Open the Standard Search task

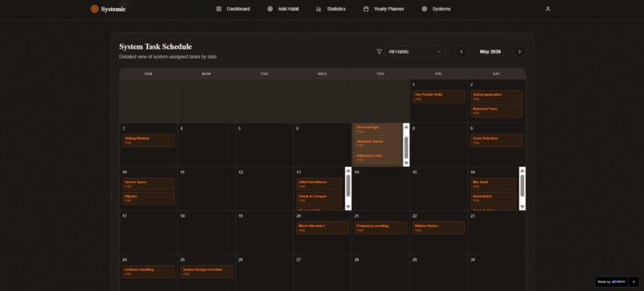point(377,143)
